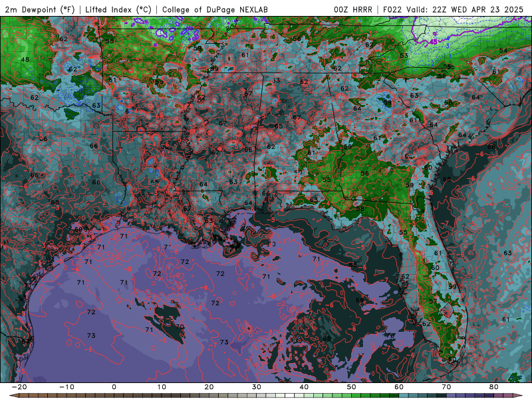Click the '50' color scale label
Viewport: 532px width, 399px height.
click(x=352, y=387)
